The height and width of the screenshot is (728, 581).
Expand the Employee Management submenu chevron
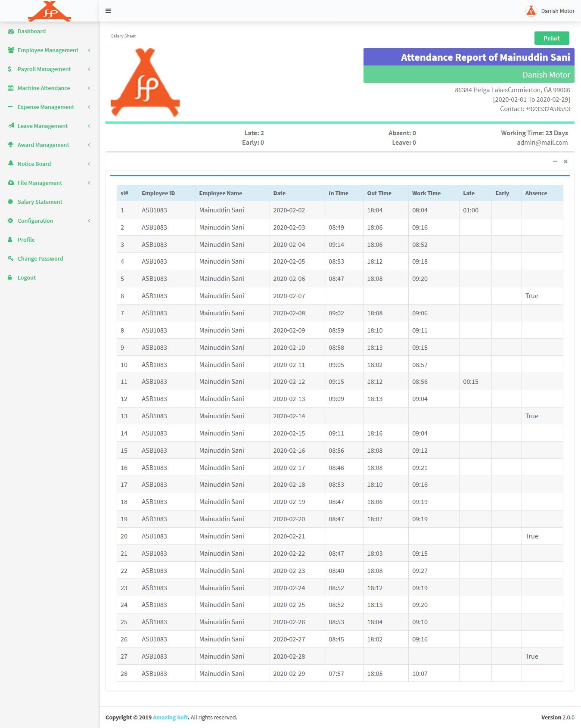click(89, 50)
